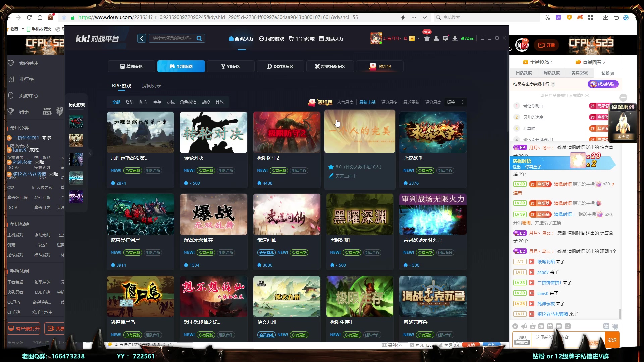
Task: Click the game controller icon in browser toolbar
Action: (x=580, y=17)
